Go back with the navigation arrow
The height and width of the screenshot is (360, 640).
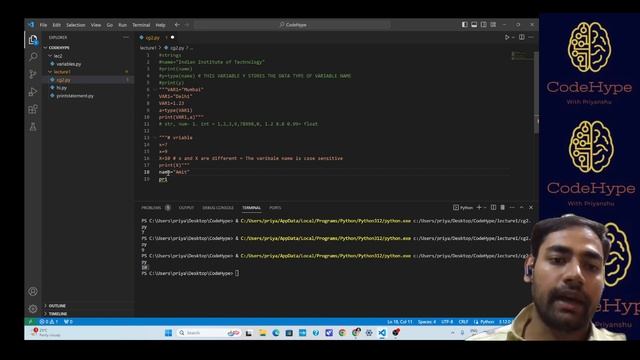click(x=177, y=24)
